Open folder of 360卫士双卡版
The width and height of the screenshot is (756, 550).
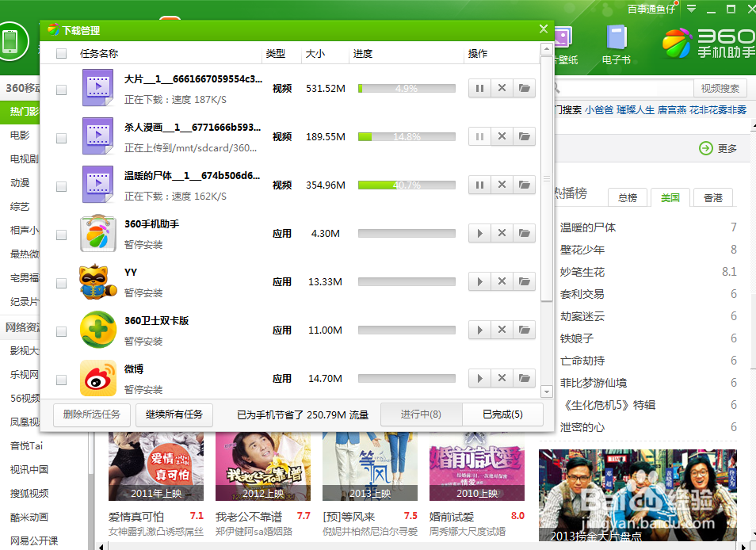click(524, 330)
